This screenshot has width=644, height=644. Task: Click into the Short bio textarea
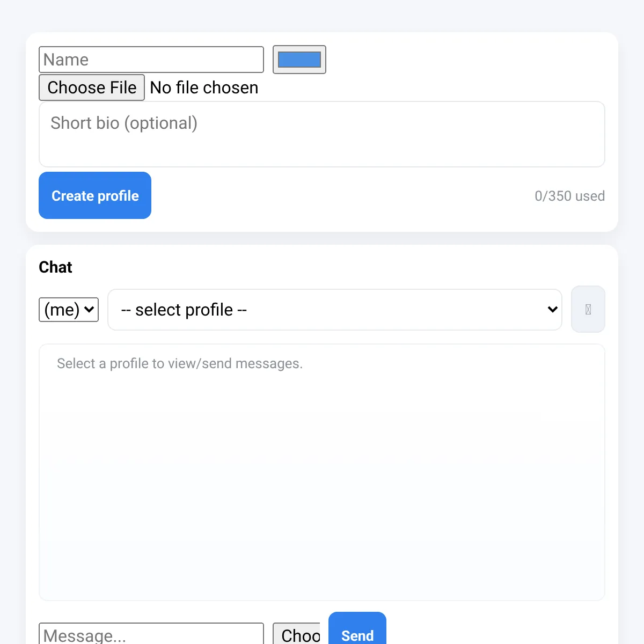click(322, 134)
